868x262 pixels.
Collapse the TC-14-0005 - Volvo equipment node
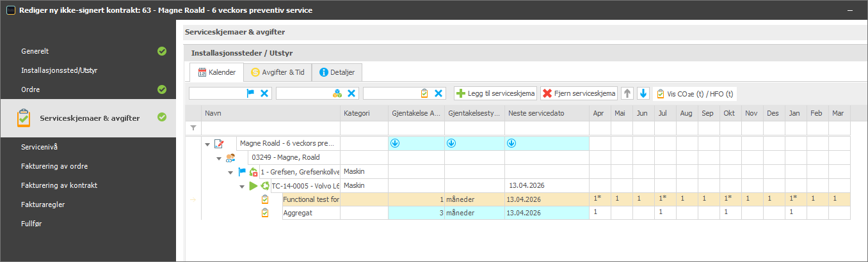pyautogui.click(x=242, y=187)
